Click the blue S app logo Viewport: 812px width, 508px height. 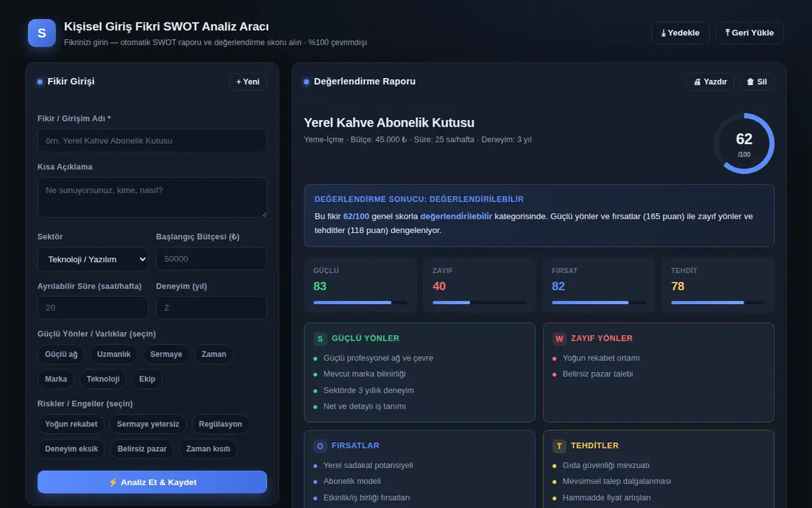coord(42,33)
